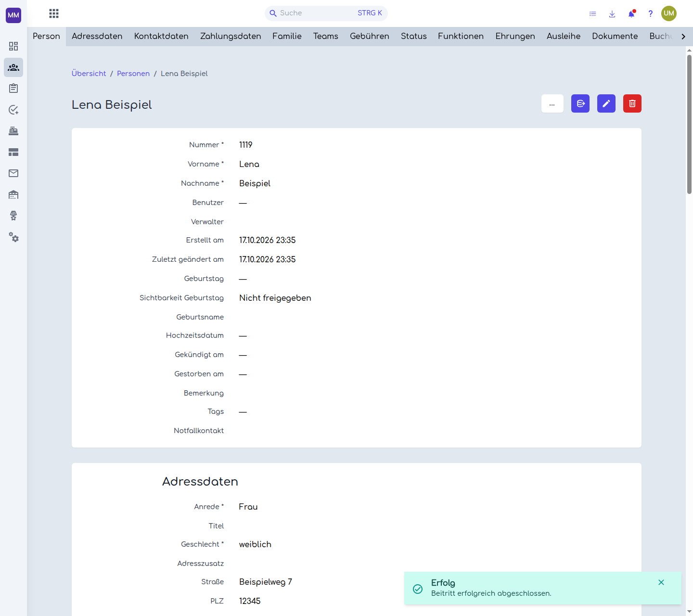This screenshot has width=693, height=616.
Task: Click the task list icon in top bar
Action: tap(593, 14)
